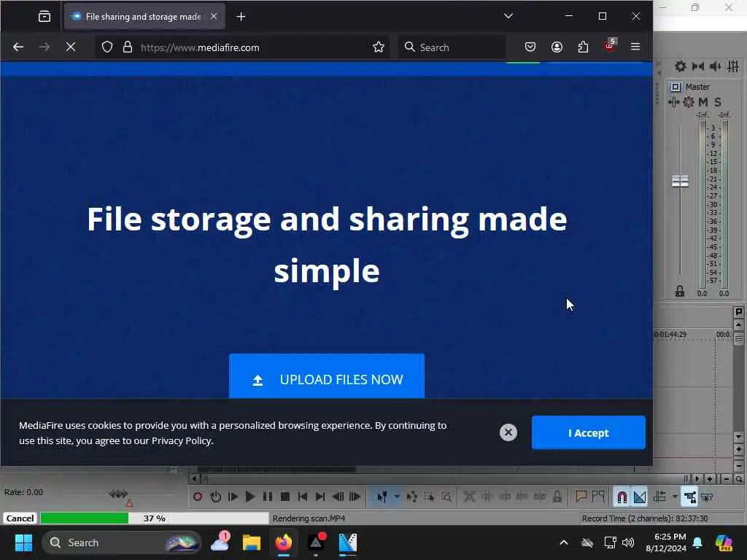Open Firefox hamburger application menu
Screen dimensions: 747x560
(x=635, y=47)
